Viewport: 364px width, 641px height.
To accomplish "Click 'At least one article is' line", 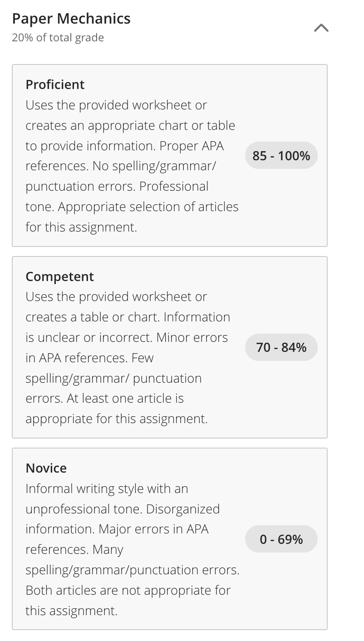I will (x=125, y=399).
